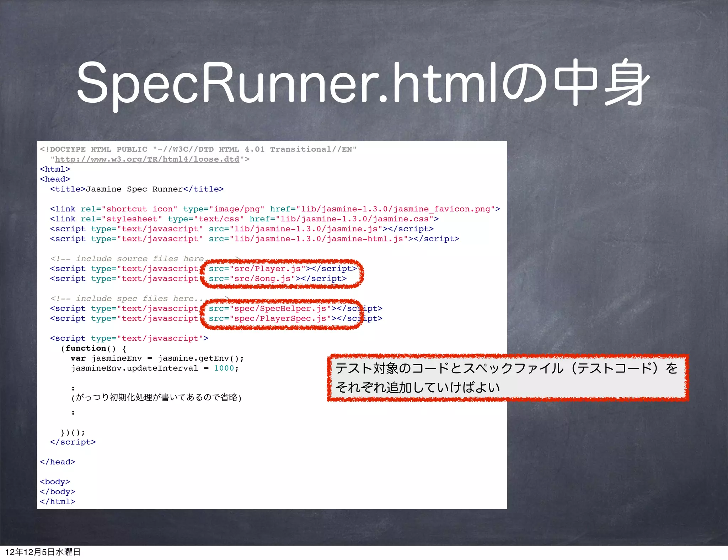Click the opening <html> tag line
The height and width of the screenshot is (560, 728).
pos(55,169)
